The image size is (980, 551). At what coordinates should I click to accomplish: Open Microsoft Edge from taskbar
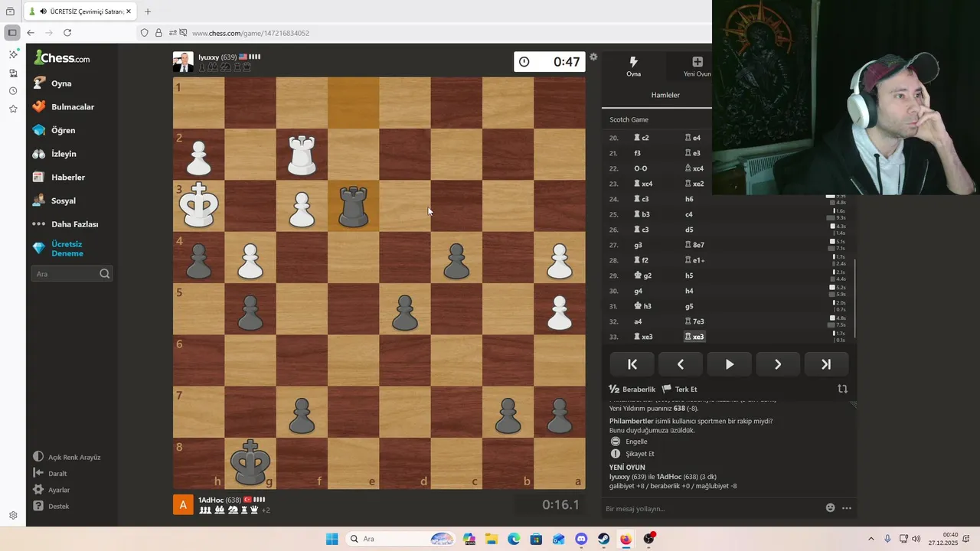[x=514, y=539]
